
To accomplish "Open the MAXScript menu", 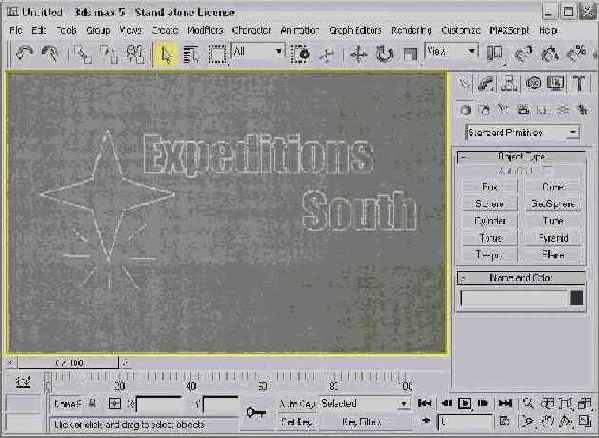I will tap(510, 30).
